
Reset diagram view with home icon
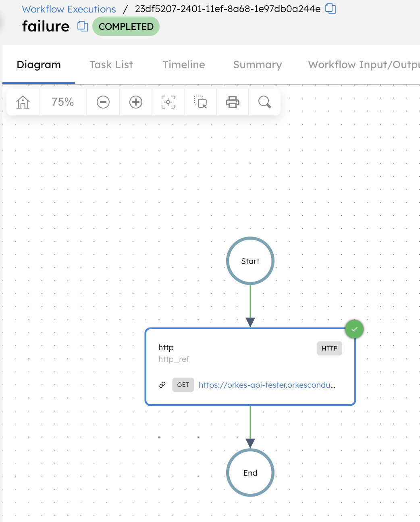tap(23, 102)
